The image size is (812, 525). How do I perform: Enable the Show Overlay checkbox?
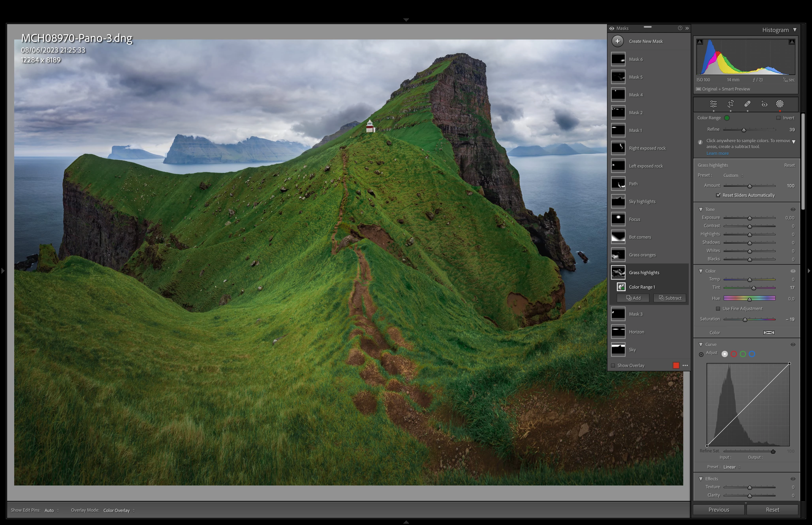(x=613, y=365)
